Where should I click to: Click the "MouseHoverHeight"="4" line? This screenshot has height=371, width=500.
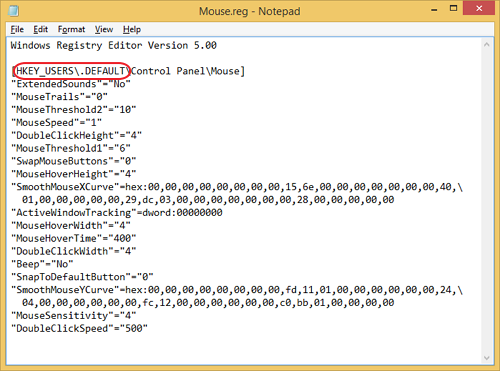[74, 174]
